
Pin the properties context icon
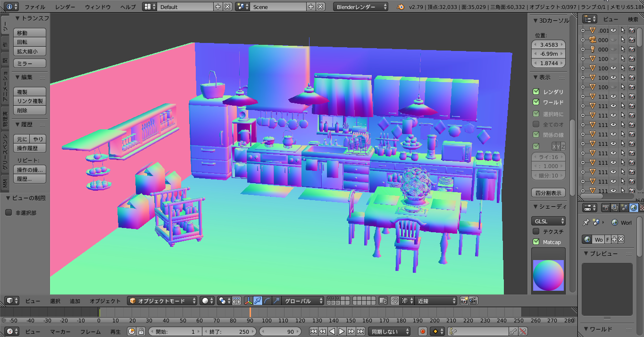point(586,222)
